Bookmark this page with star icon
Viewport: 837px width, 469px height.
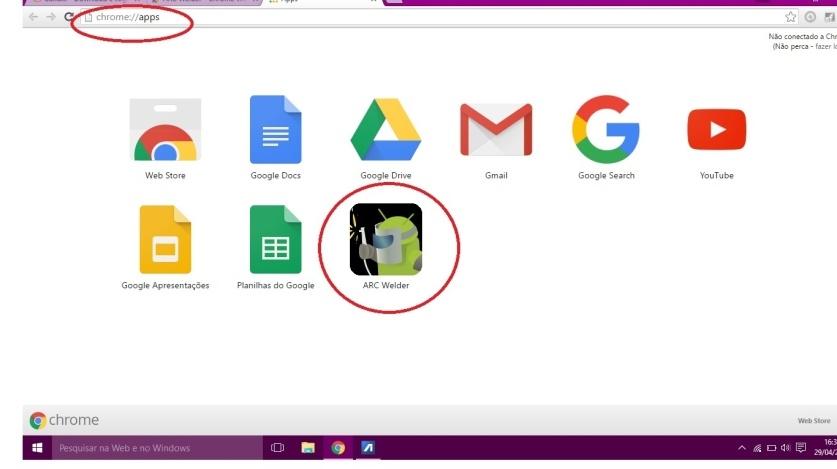[791, 17]
